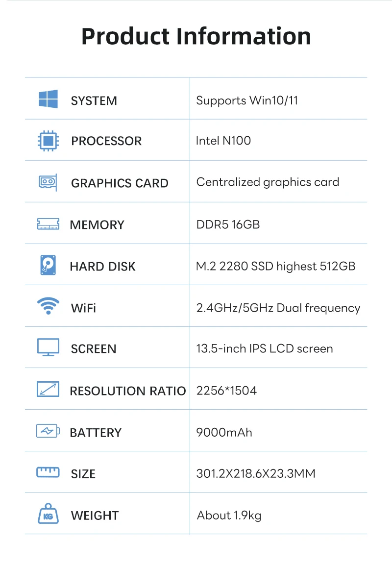The height and width of the screenshot is (567, 392).
Task: Click the ruler icon beside SIZE
Action: tap(48, 472)
